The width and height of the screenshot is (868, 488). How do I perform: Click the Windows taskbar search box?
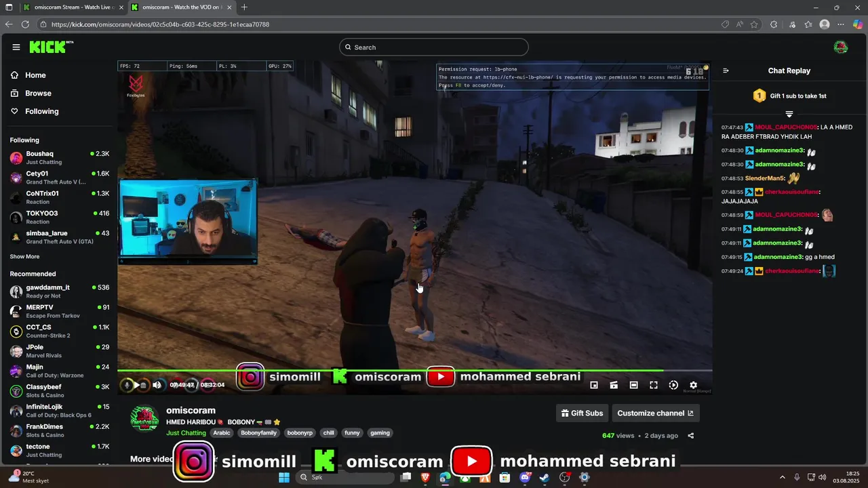coord(344,477)
